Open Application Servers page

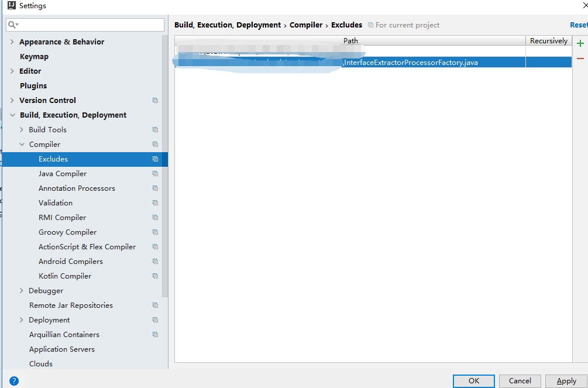(62, 349)
